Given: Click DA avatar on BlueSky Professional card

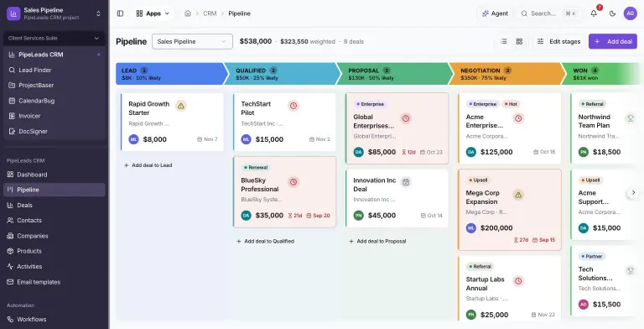Looking at the screenshot, I should pos(246,216).
